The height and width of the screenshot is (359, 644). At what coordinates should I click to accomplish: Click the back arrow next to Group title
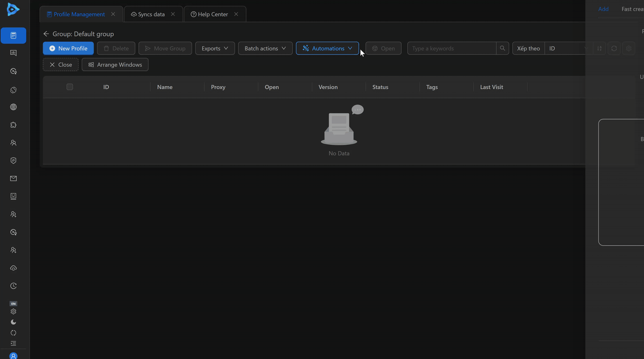(46, 34)
